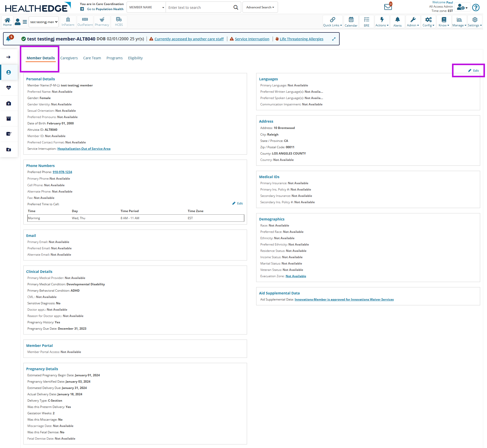Switch to the Caregivers tab
This screenshot has height=448, width=487.
point(69,58)
